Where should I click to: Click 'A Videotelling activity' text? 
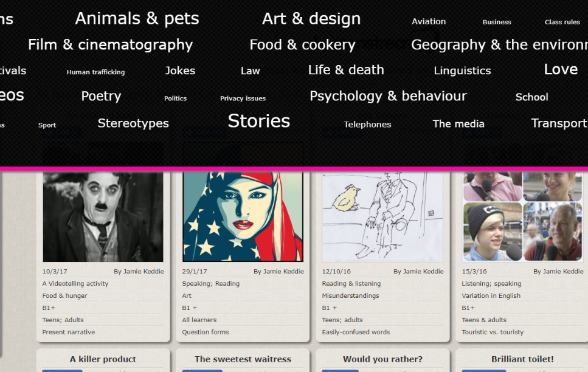75,284
